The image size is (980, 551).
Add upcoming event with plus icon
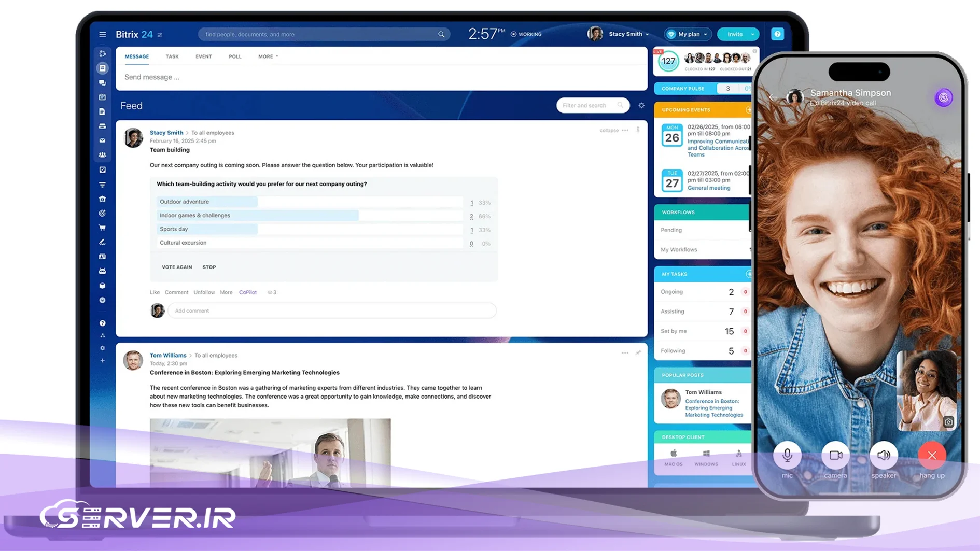click(x=748, y=110)
